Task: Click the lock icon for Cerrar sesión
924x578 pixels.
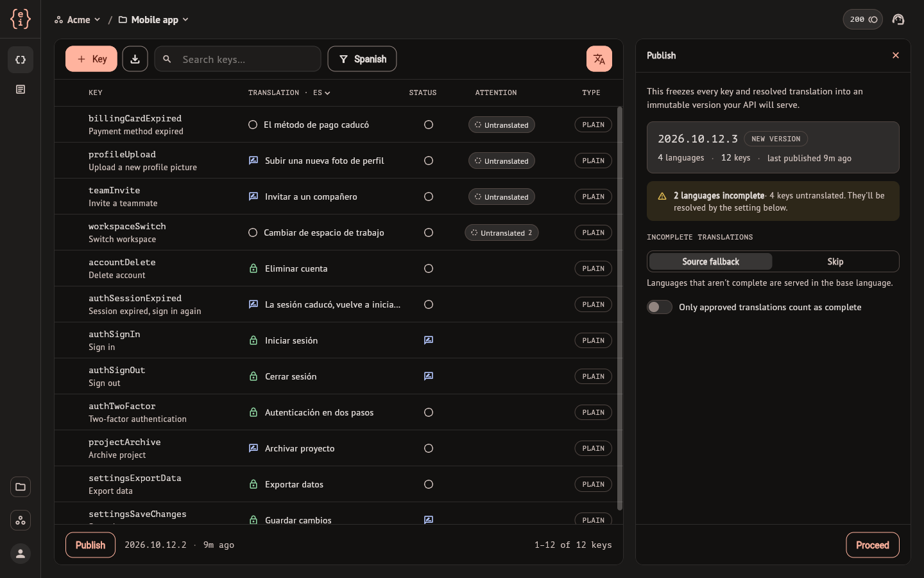Action: (x=253, y=376)
